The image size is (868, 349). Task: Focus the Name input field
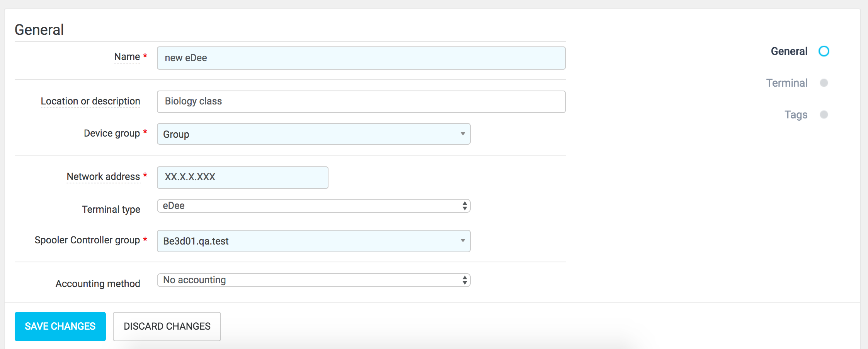pos(361,58)
